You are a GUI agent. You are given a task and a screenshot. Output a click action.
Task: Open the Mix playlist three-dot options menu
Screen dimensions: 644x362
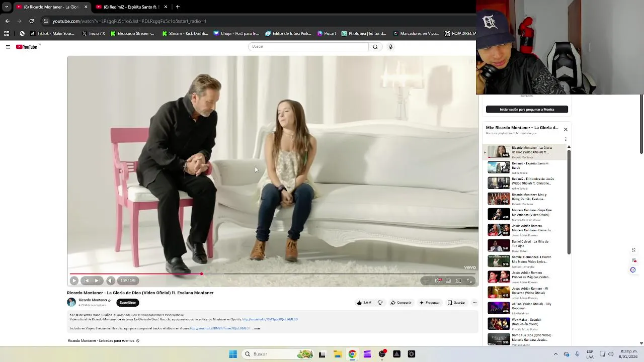point(566,139)
